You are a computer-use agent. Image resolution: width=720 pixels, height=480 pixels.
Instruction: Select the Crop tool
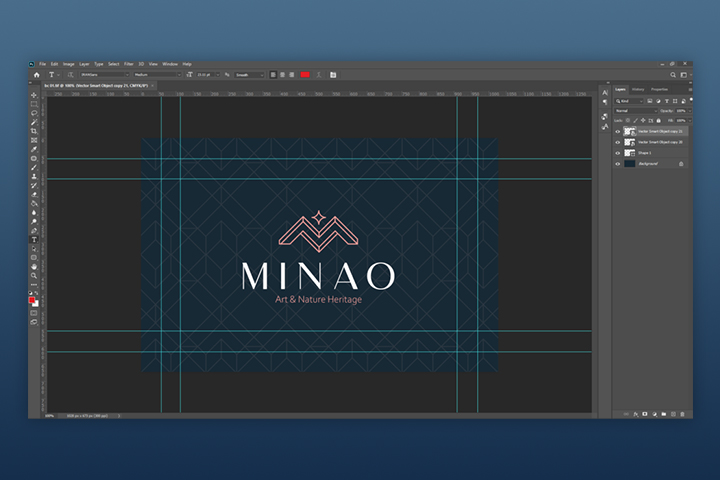coord(34,131)
